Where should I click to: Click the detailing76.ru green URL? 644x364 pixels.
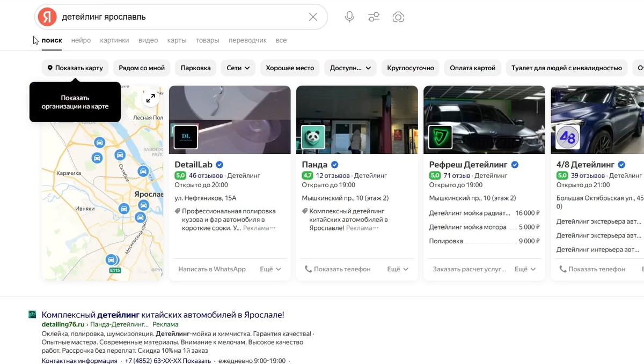63,324
